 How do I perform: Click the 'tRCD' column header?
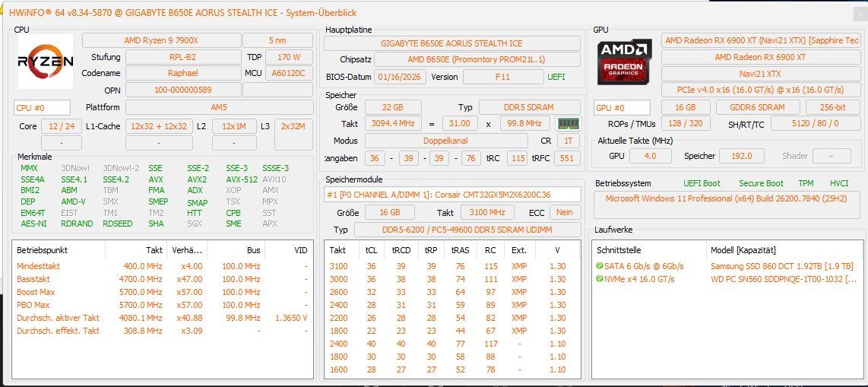pos(401,250)
